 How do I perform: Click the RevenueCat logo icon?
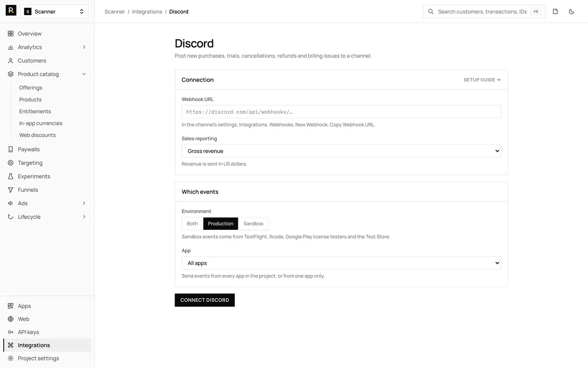coord(11,10)
